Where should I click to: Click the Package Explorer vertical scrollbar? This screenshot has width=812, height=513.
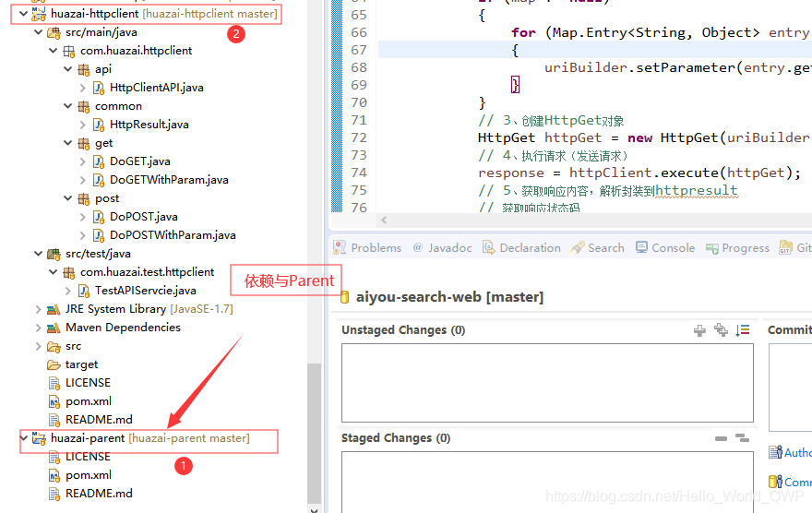pyautogui.click(x=314, y=433)
